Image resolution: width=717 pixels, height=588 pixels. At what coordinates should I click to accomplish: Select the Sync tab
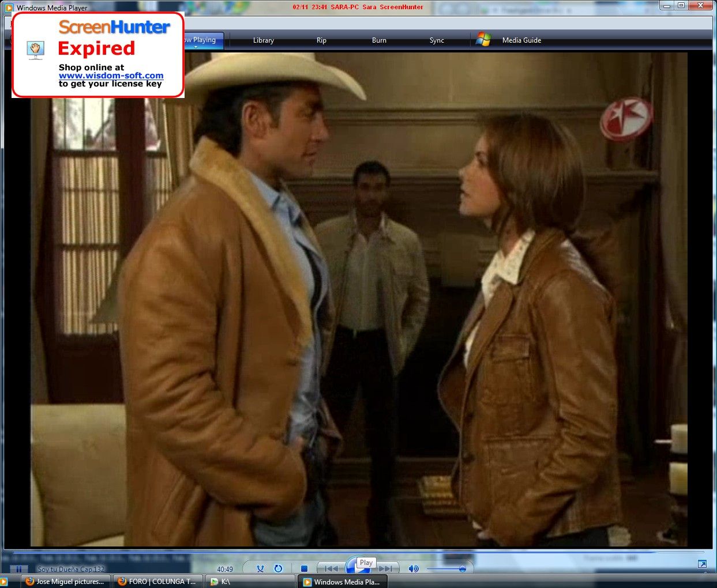437,40
